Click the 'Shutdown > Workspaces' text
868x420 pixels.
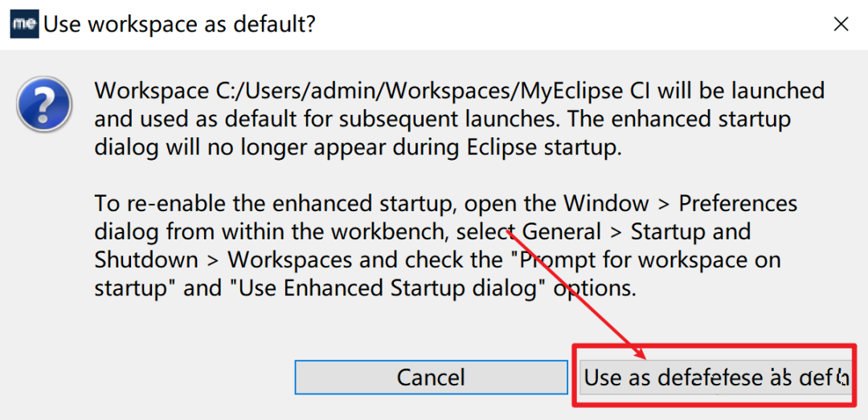[x=223, y=260]
